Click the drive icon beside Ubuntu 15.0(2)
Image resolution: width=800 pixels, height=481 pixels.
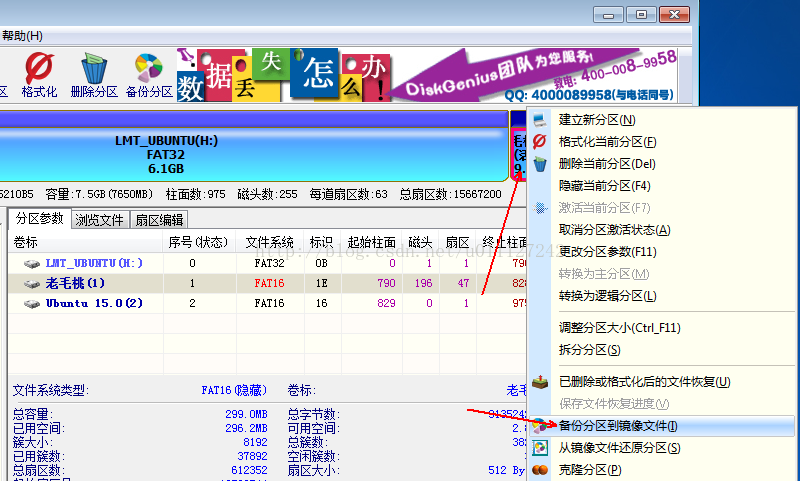click(x=32, y=303)
